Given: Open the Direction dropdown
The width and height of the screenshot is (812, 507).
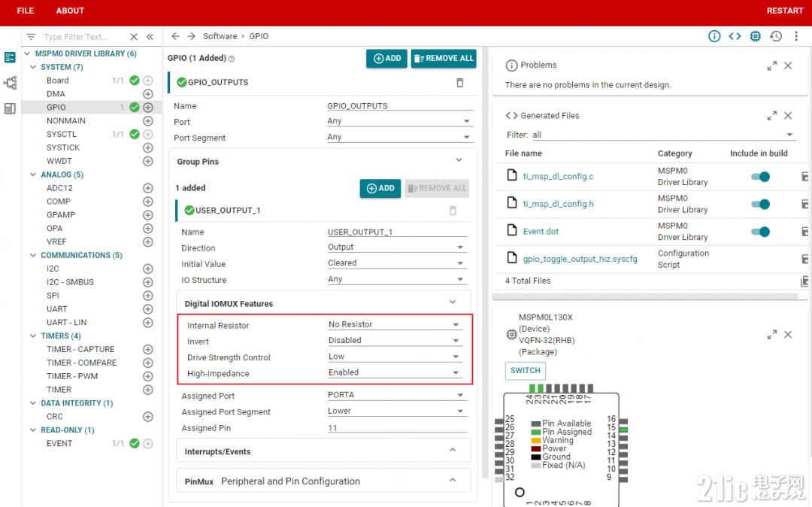Looking at the screenshot, I should pyautogui.click(x=397, y=247).
